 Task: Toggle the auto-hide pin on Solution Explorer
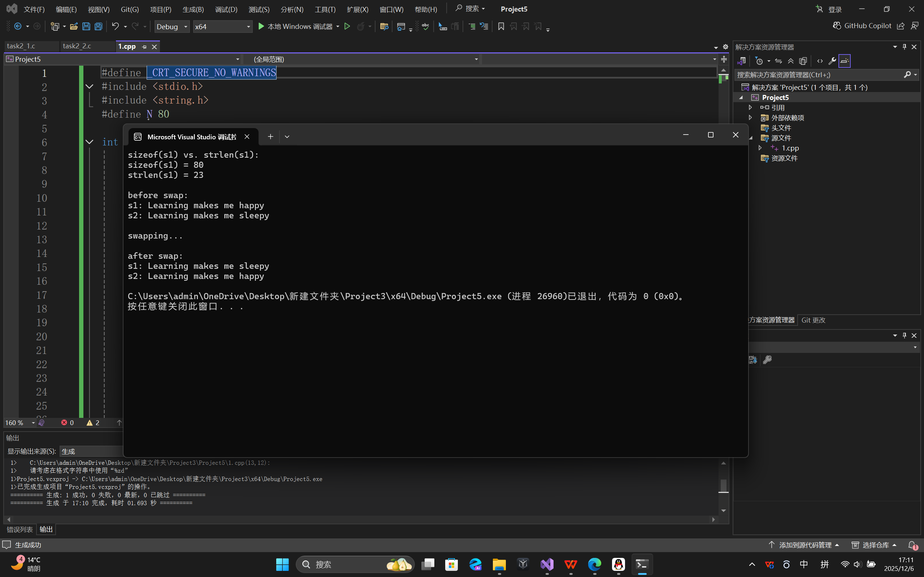904,47
